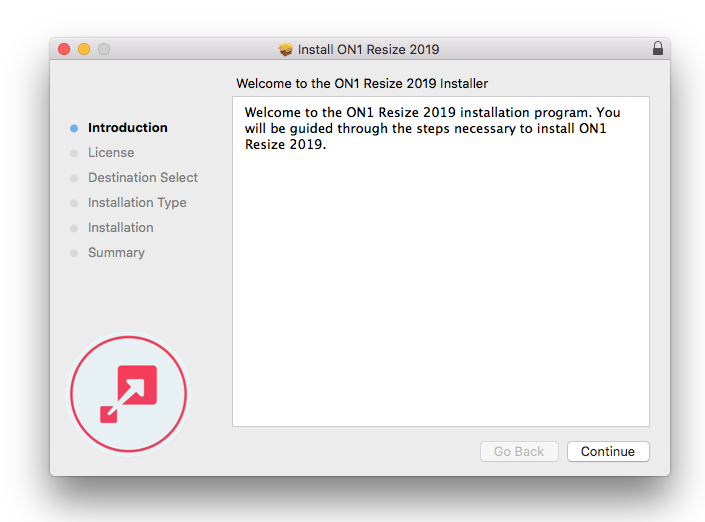Click the grayed-out zoom button in title bar
This screenshot has height=522, width=705.
click(104, 49)
